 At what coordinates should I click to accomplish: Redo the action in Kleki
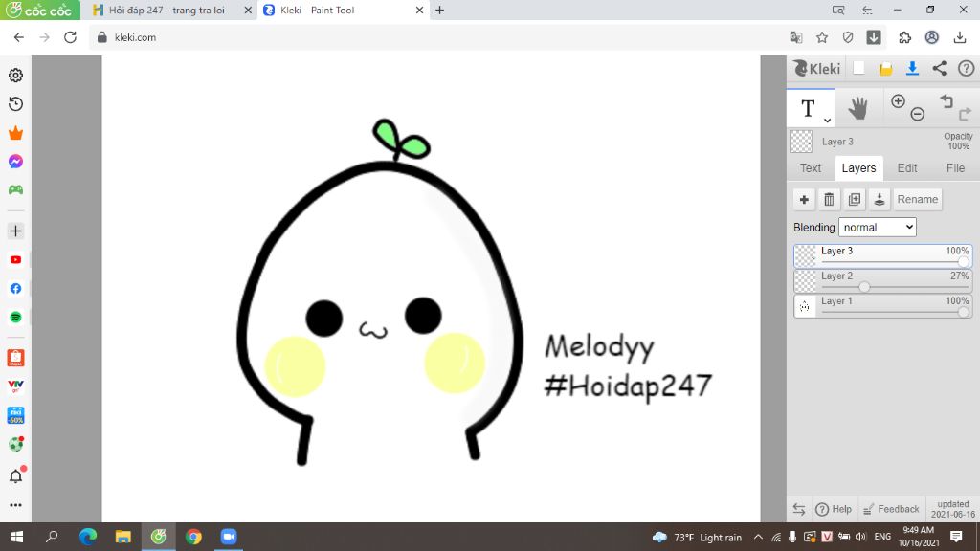965,114
